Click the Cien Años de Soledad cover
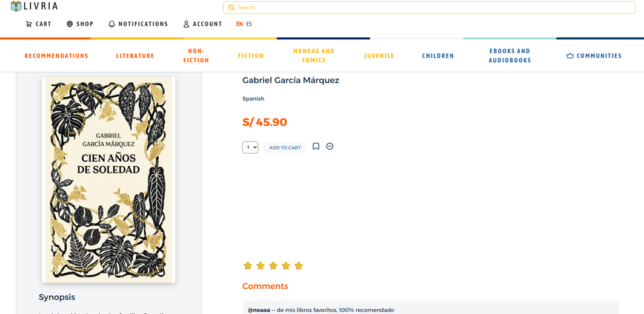 click(109, 180)
